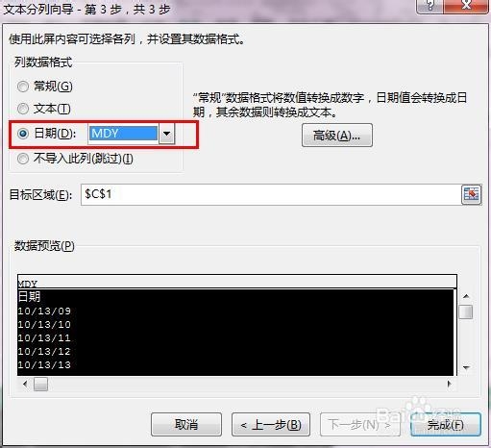This screenshot has height=448, width=491.
Task: Close the Text to Columns wizard
Action: click(466, 6)
